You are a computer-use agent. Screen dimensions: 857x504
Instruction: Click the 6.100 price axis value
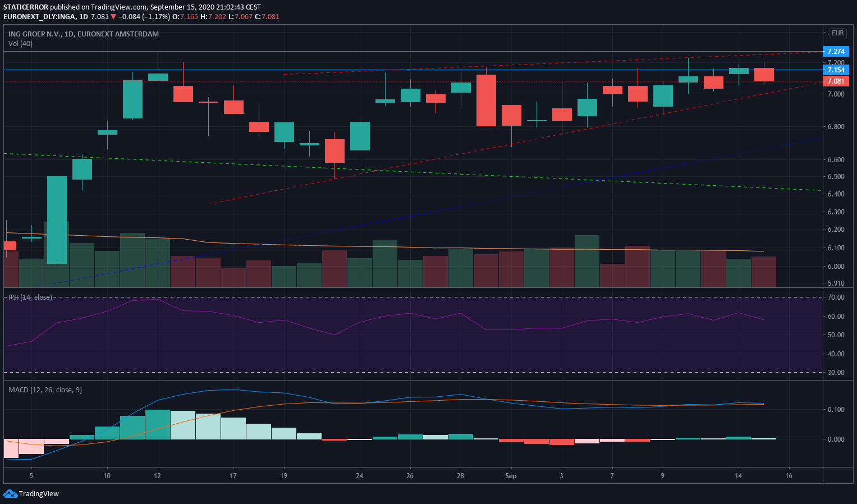(x=836, y=248)
